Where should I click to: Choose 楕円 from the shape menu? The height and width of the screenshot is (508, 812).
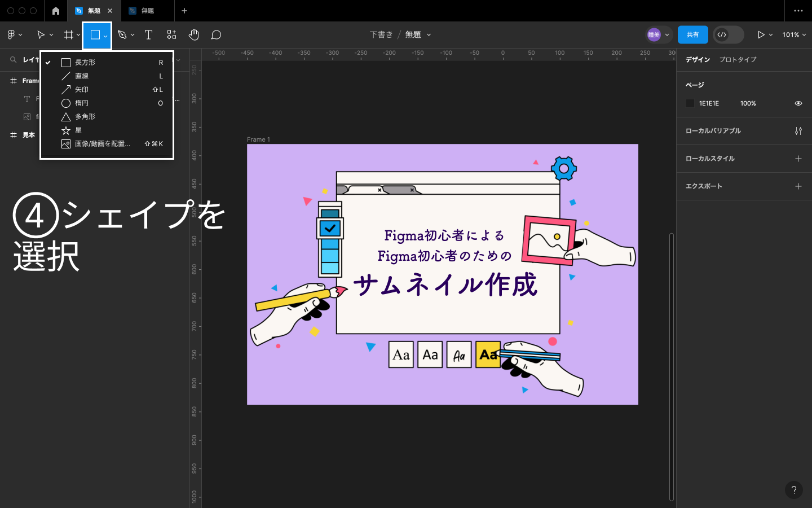click(x=82, y=103)
